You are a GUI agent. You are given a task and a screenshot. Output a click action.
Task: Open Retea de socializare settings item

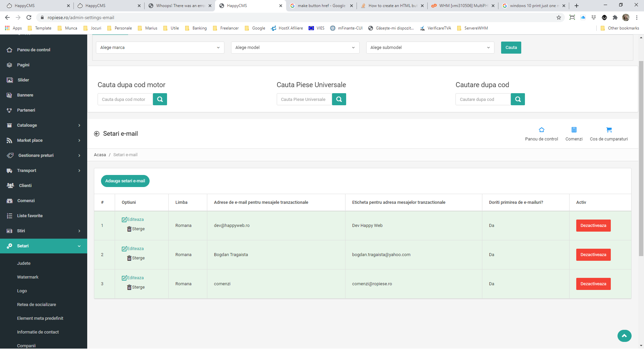coord(37,305)
